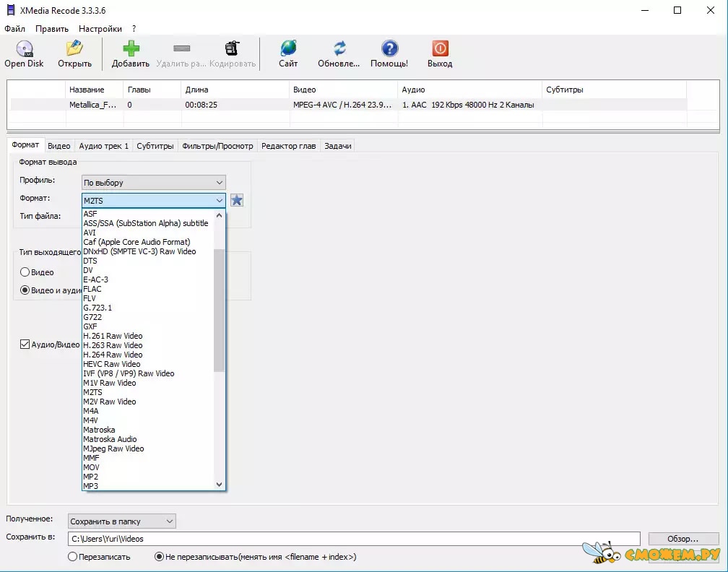Screen dimensions: 728x572
Task: Open the ? help menu
Action: 134,29
